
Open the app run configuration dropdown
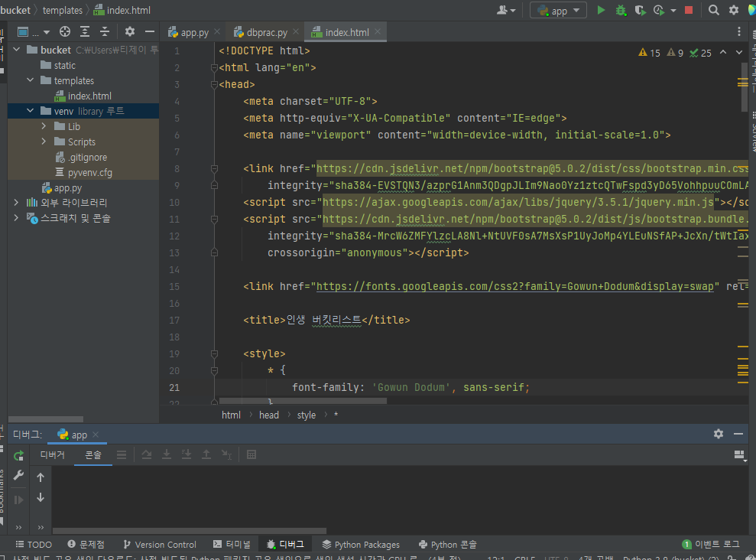pyautogui.click(x=558, y=10)
